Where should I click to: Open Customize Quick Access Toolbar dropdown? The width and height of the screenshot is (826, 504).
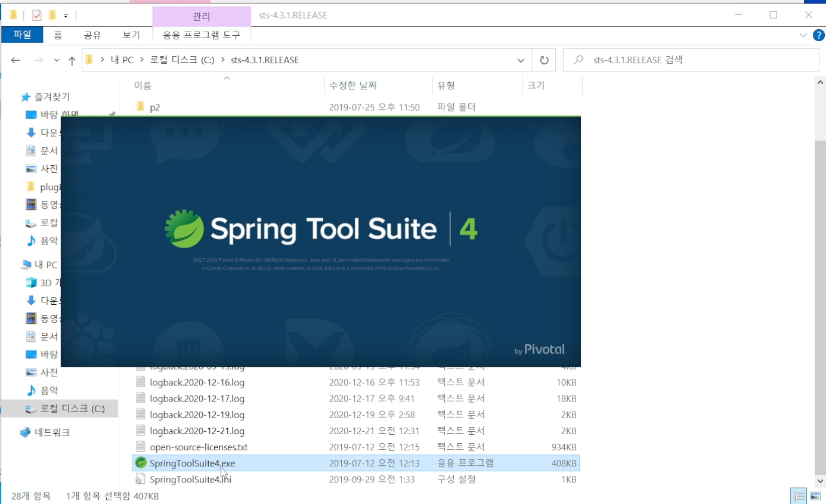pos(65,16)
